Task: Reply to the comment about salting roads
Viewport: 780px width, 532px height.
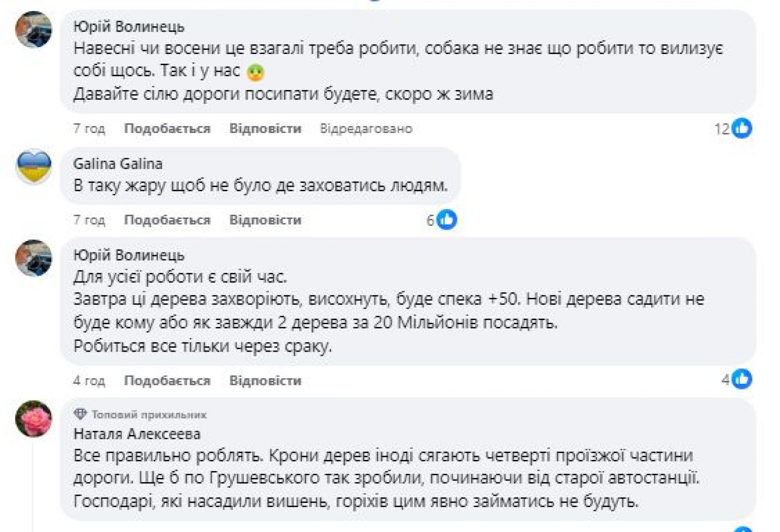Action: pyautogui.click(x=265, y=129)
